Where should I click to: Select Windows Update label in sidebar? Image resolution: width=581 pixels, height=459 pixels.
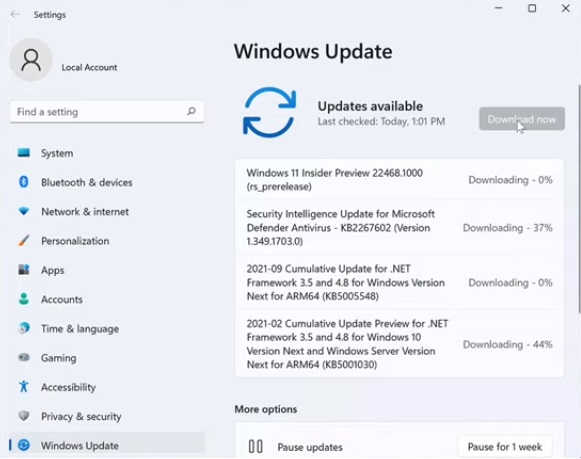[x=80, y=446]
